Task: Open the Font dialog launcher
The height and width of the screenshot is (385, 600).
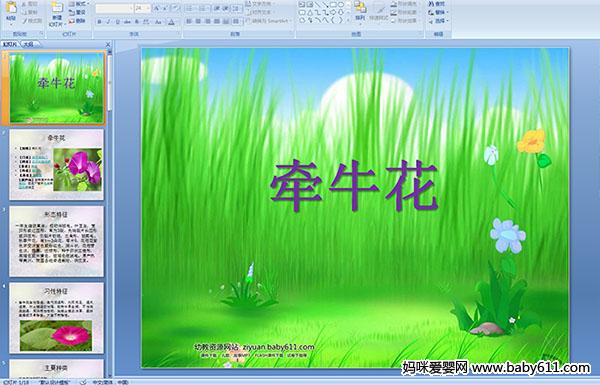Action: [178, 34]
